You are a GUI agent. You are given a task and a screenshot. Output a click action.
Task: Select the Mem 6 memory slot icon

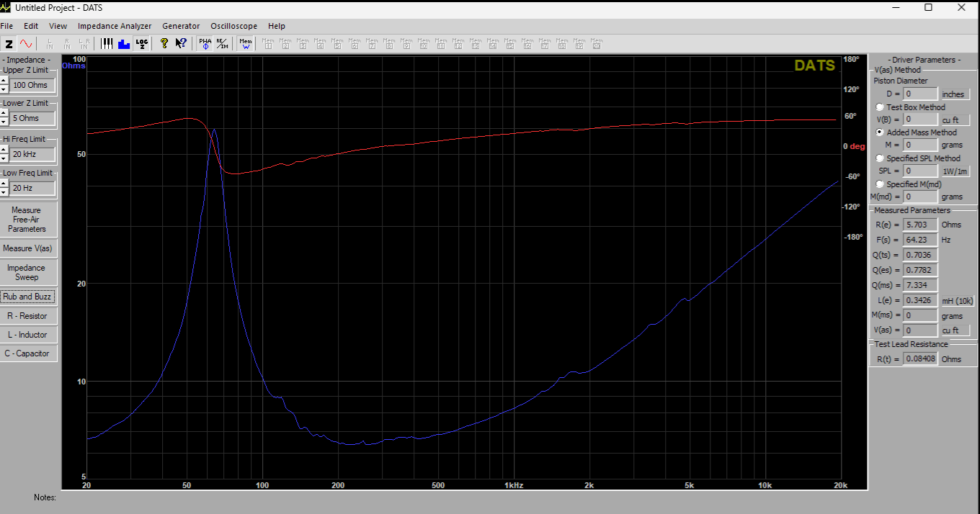(355, 43)
